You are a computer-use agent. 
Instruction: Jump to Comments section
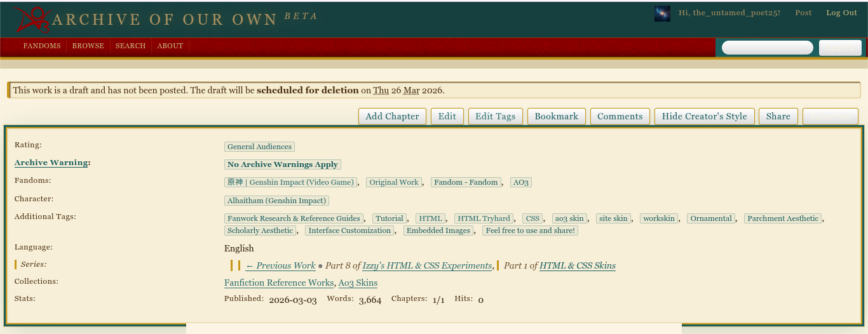click(620, 117)
